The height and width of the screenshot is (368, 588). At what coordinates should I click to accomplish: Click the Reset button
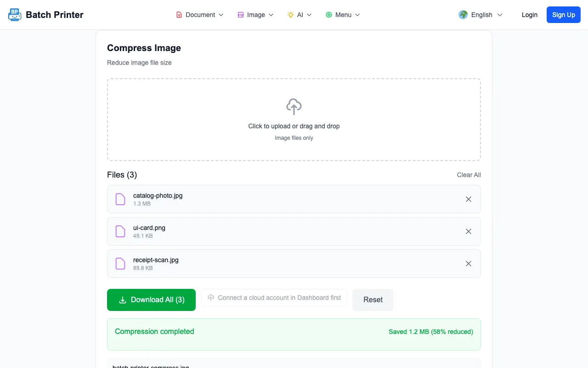click(373, 300)
